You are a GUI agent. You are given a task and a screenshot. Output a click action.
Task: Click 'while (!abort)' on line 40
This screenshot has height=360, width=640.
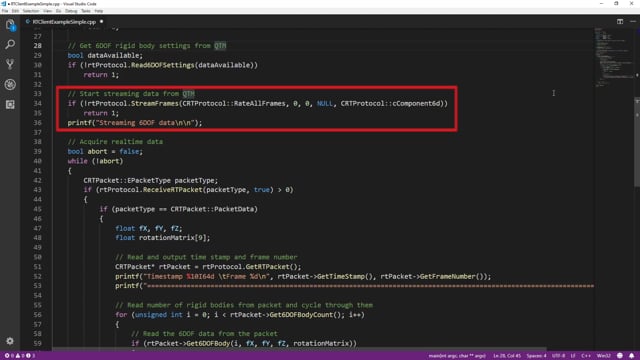click(95, 161)
